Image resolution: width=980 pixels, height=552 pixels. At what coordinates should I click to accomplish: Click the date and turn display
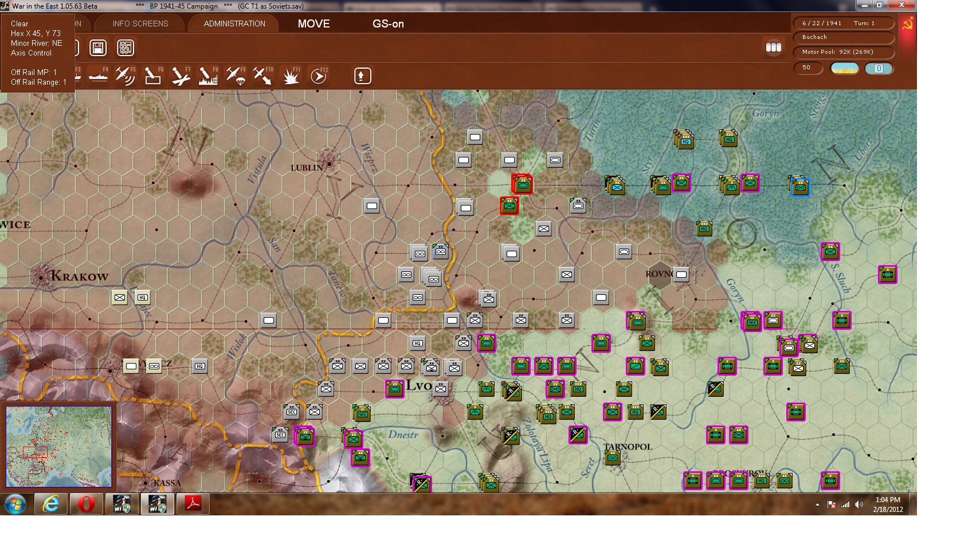[x=844, y=23]
